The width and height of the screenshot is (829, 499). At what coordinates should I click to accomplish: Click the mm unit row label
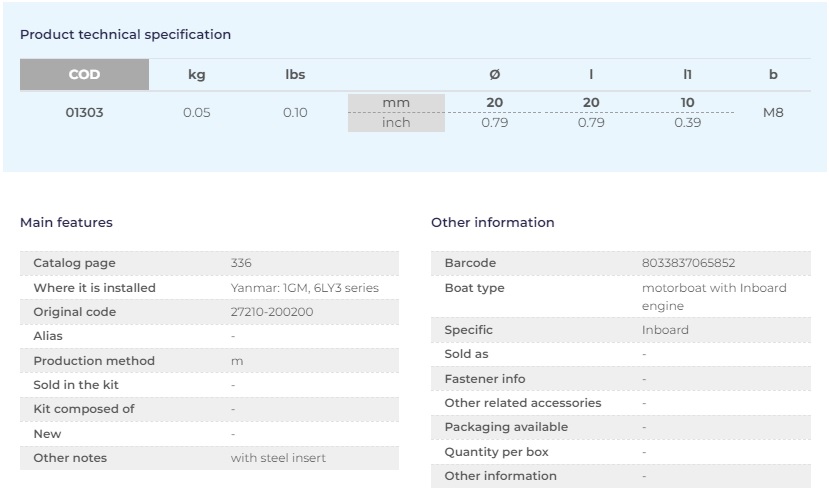(x=396, y=102)
